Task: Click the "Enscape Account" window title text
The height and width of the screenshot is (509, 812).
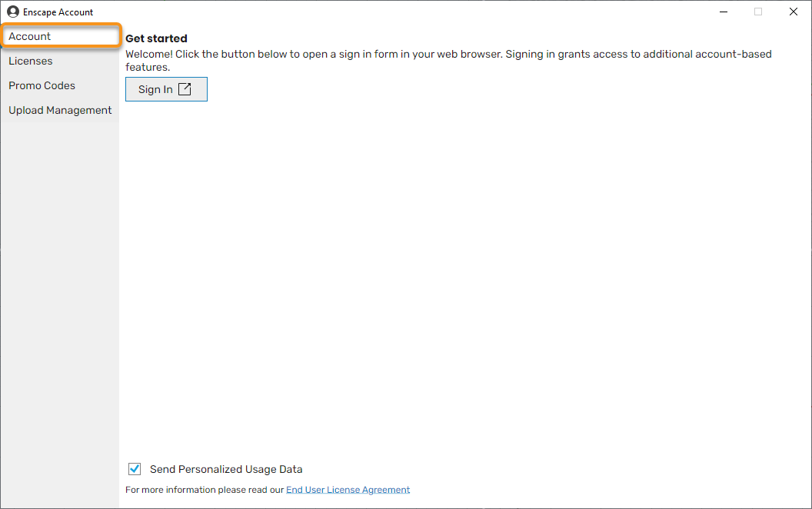Action: tap(58, 12)
